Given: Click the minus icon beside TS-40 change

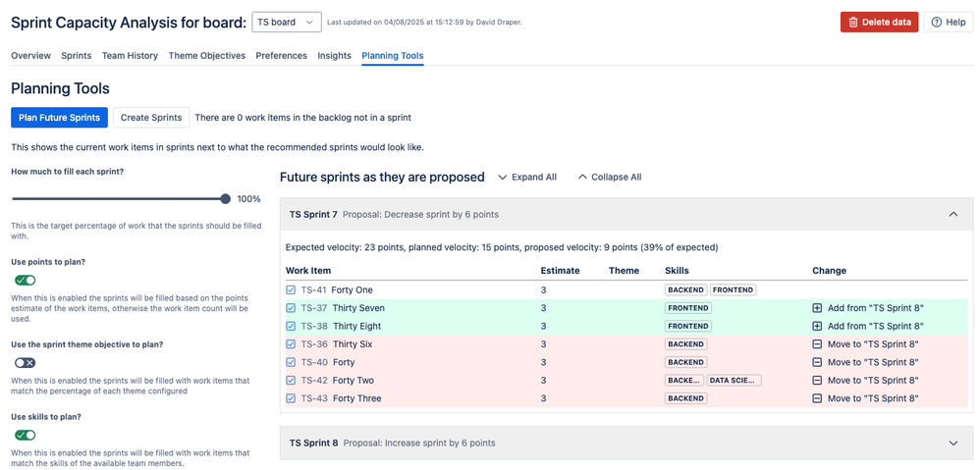Looking at the screenshot, I should coord(817,362).
